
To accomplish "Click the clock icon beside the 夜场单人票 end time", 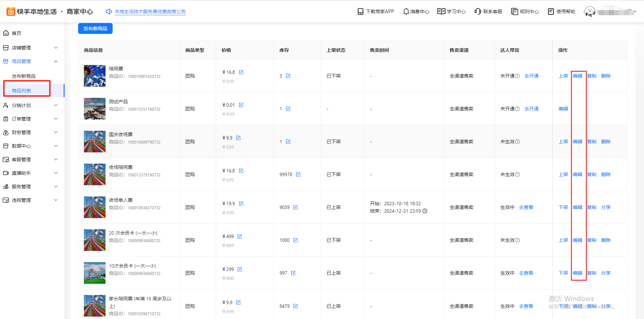I will point(425,211).
